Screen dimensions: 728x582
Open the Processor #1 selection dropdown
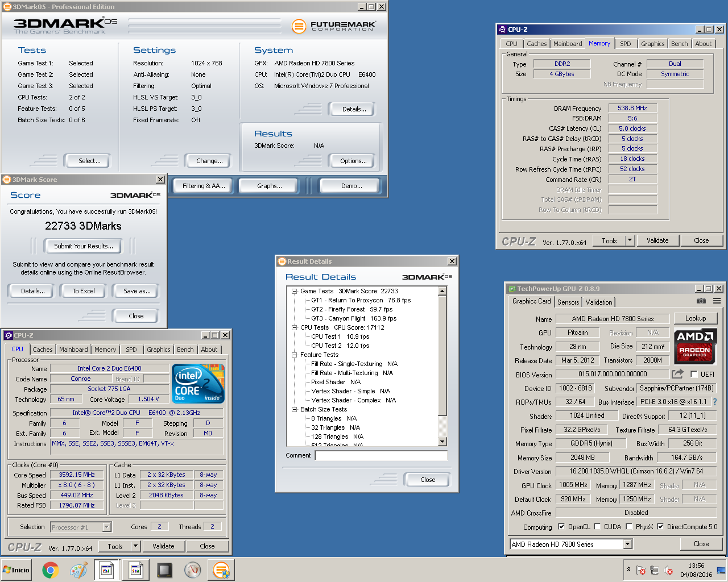[106, 527]
